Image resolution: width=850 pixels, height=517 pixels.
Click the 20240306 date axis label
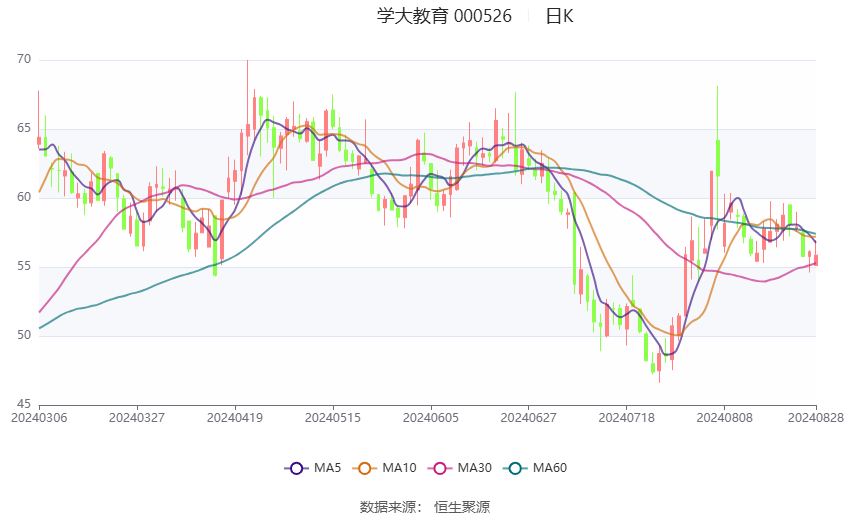(39, 418)
